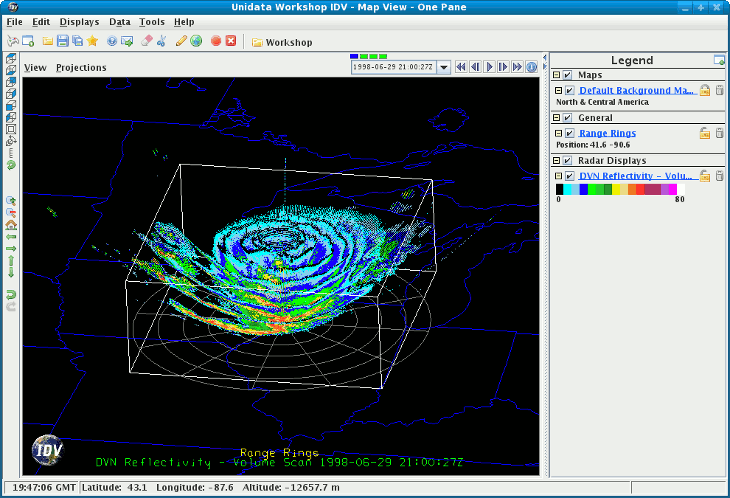Click the eraser icon in toolbar
The width and height of the screenshot is (730, 498).
click(146, 41)
